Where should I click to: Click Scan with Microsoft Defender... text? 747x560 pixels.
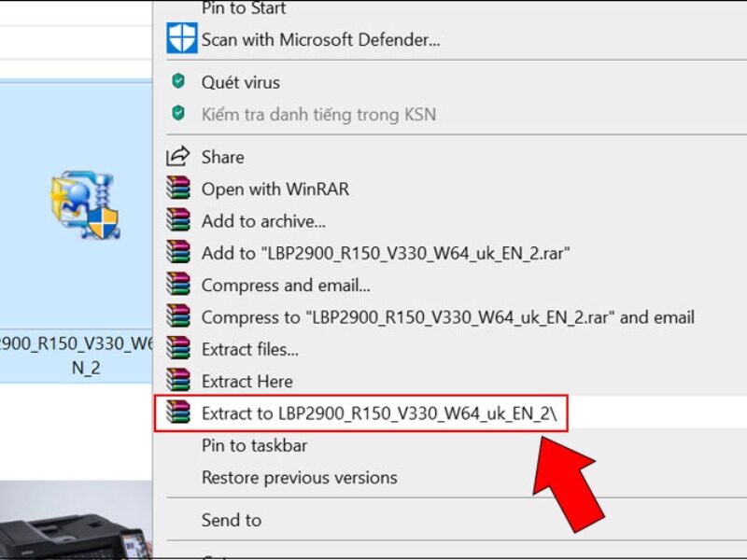point(320,39)
